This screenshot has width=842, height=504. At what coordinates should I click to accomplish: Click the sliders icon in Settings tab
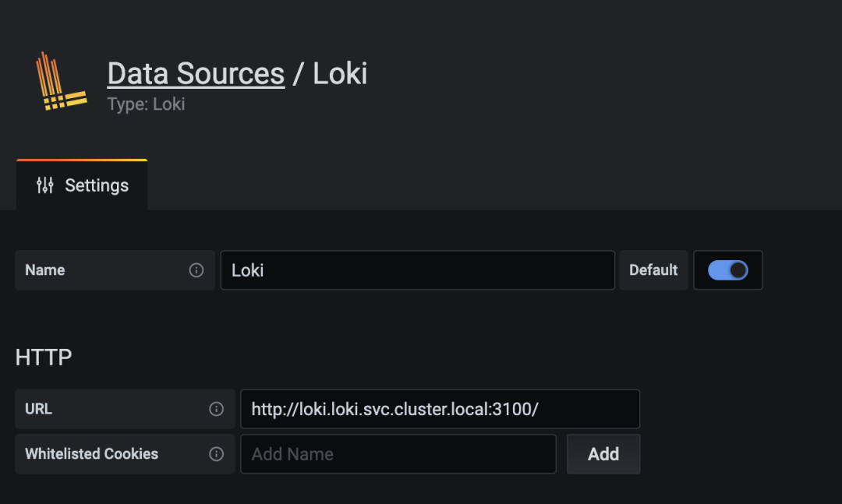[x=45, y=185]
